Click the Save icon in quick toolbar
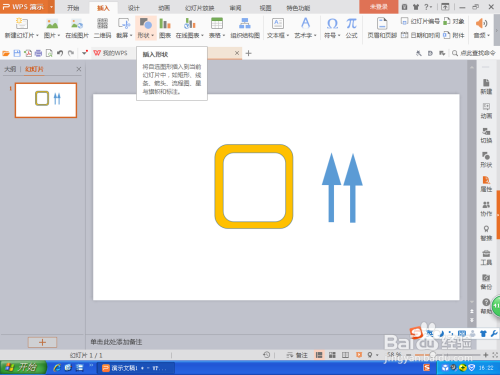 point(17,53)
